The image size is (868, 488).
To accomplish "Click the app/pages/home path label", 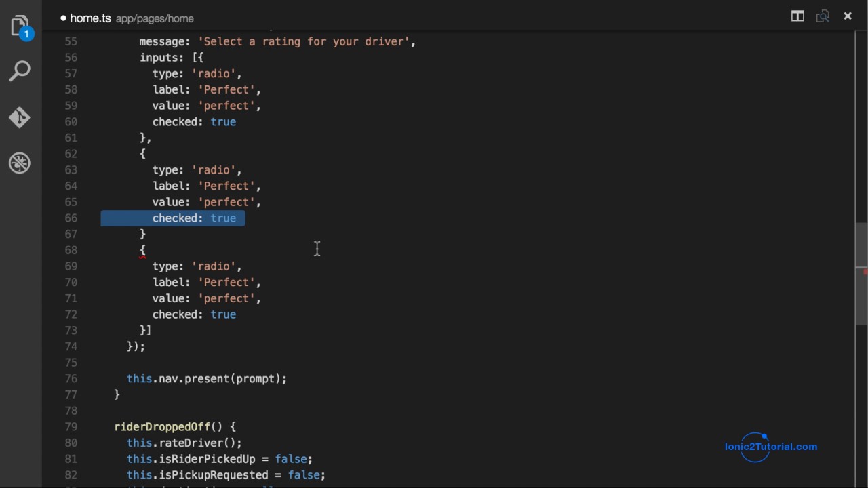I will [155, 18].
